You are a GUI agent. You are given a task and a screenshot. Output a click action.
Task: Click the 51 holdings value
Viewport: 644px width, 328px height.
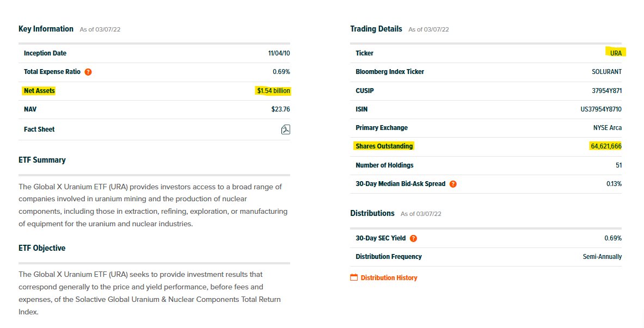[618, 165]
